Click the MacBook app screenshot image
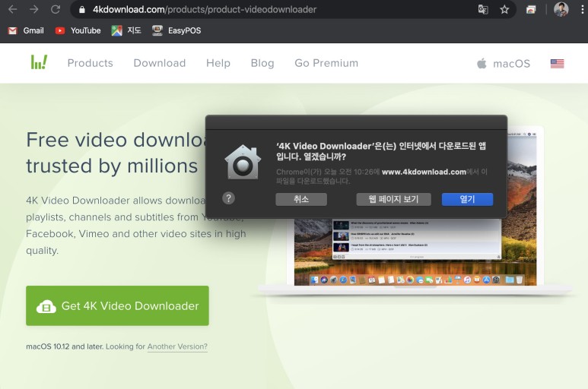588x389 pixels. pos(415,251)
